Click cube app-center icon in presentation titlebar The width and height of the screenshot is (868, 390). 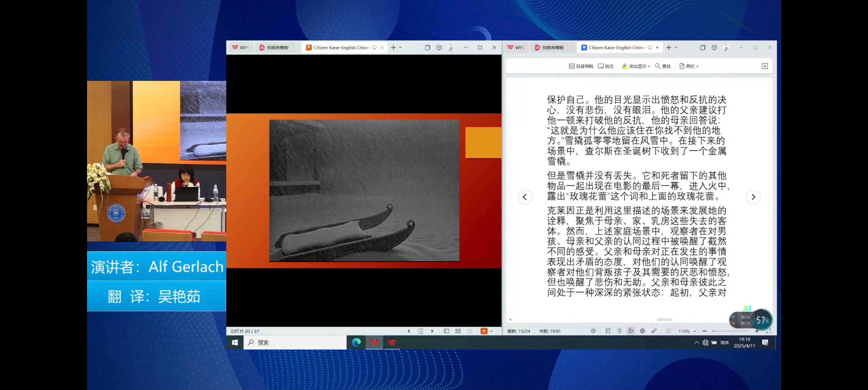pos(439,47)
